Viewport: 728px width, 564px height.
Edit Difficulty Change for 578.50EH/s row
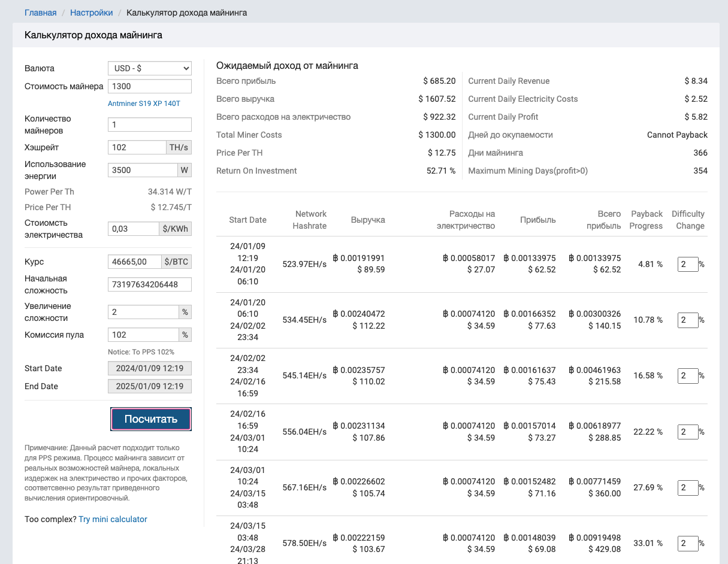coord(687,544)
